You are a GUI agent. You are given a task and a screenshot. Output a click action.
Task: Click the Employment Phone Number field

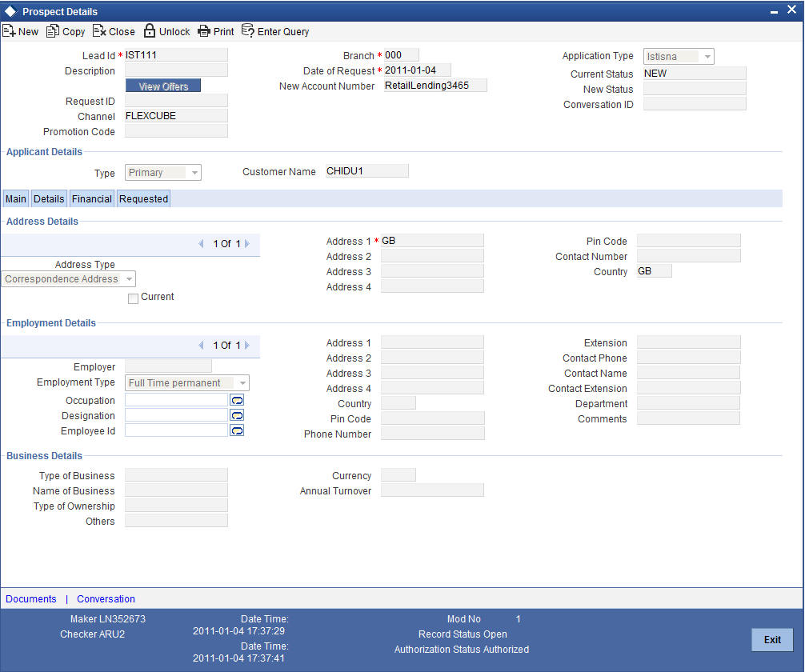point(432,434)
